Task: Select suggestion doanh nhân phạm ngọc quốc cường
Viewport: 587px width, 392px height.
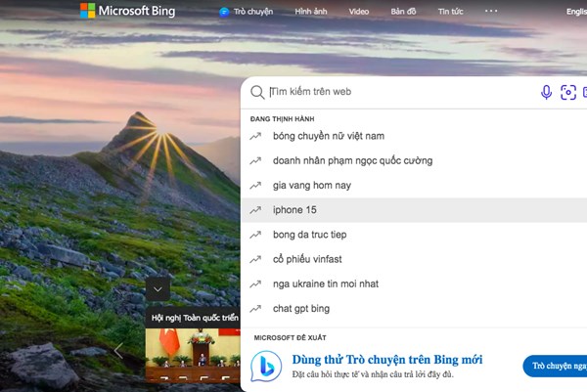Action: coord(414,161)
